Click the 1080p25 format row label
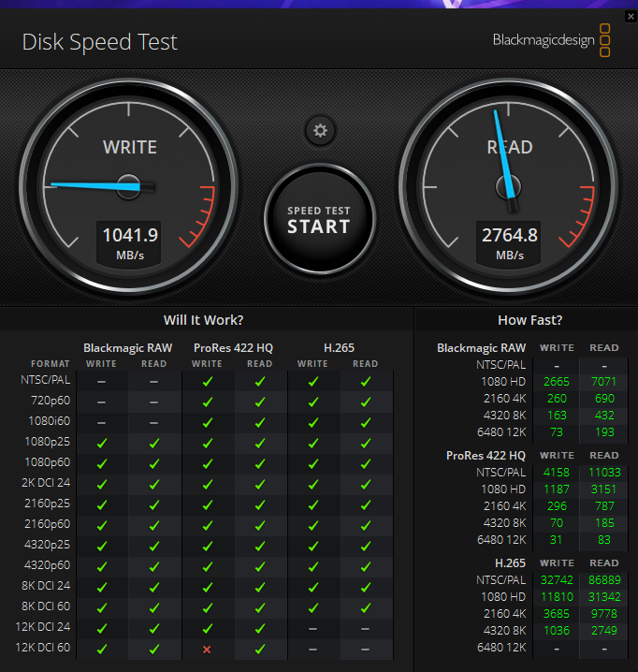The height and width of the screenshot is (672, 638). click(x=48, y=442)
